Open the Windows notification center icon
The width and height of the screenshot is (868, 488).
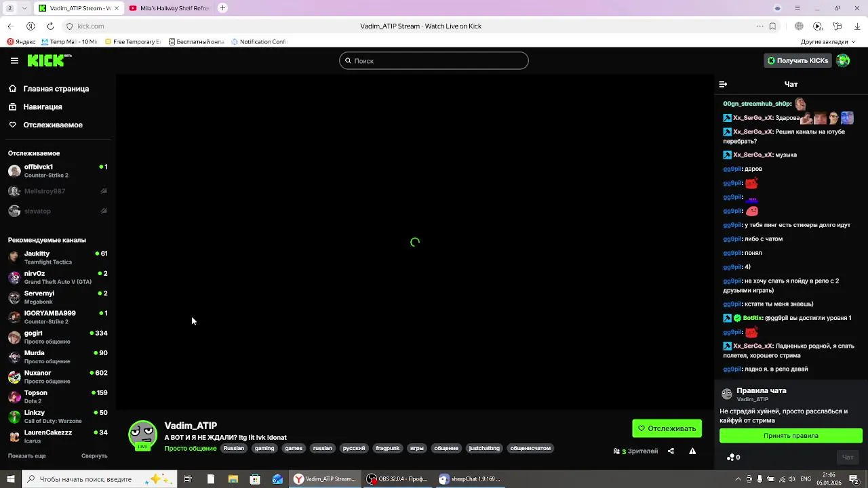point(853,479)
